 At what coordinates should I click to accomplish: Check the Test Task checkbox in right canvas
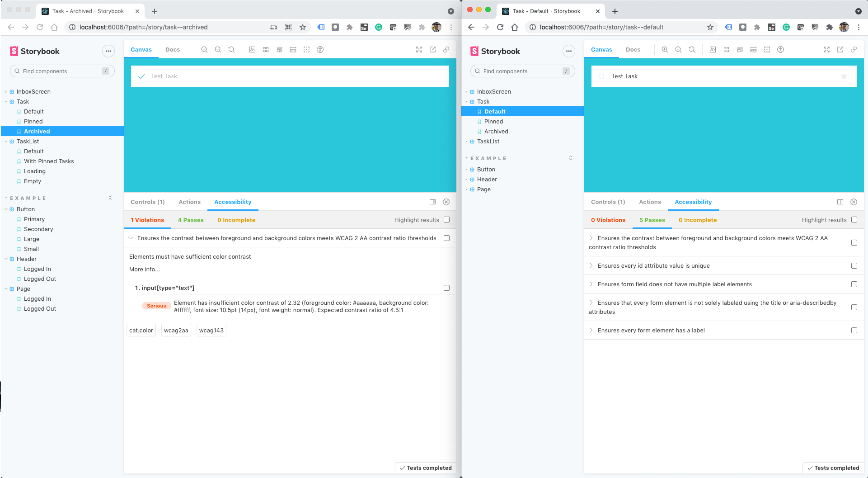pyautogui.click(x=601, y=76)
